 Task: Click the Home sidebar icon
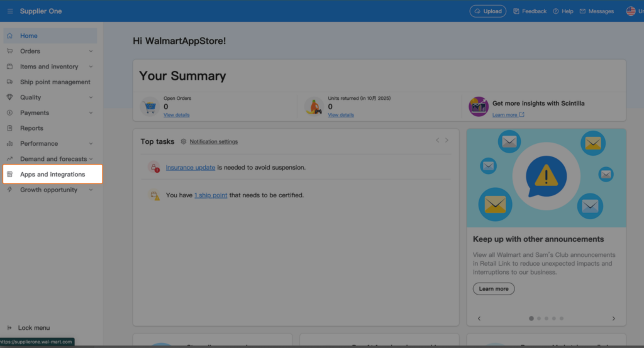[10, 36]
